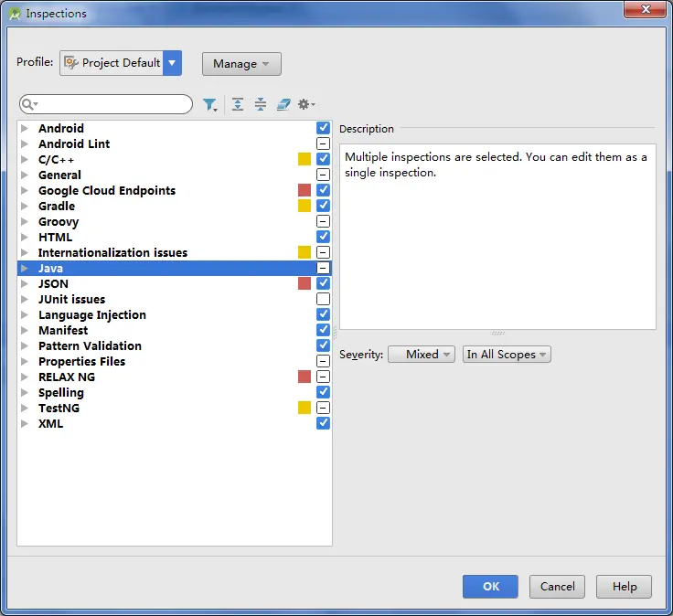Click the filter inspections funnel icon
The height and width of the screenshot is (616, 673).
pos(210,104)
